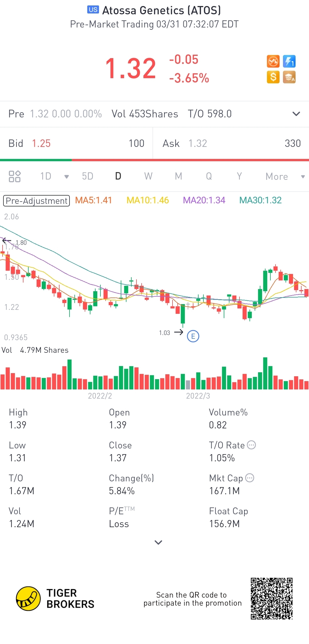Expand more stock statistics chevron
309x644 pixels.
pos(158,542)
